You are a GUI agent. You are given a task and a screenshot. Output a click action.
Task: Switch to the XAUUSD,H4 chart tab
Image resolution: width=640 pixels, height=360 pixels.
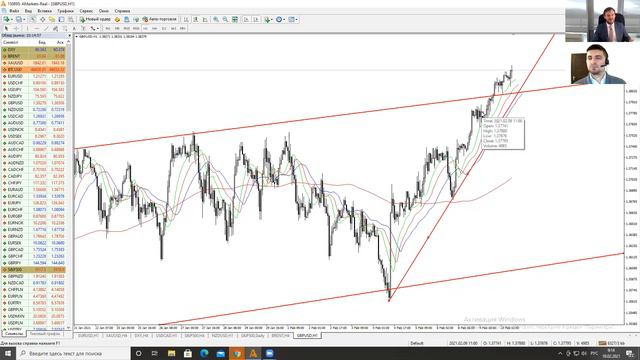pyautogui.click(x=116, y=336)
